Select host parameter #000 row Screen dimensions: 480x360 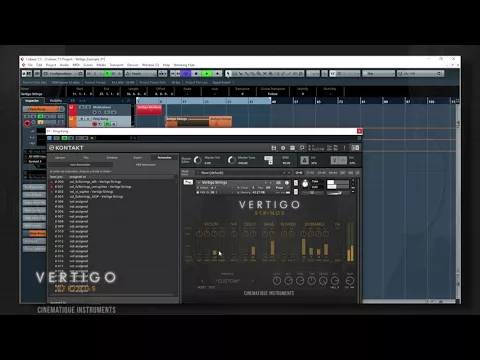[x=112, y=182]
